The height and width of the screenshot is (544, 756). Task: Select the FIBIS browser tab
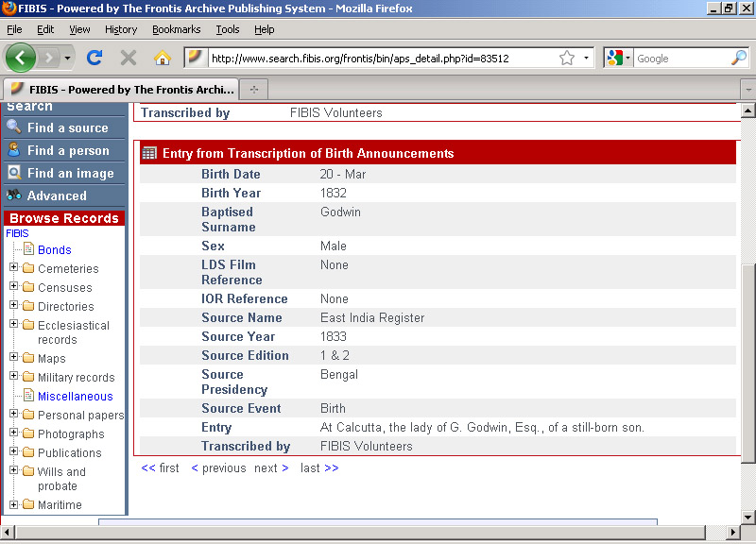click(x=122, y=89)
